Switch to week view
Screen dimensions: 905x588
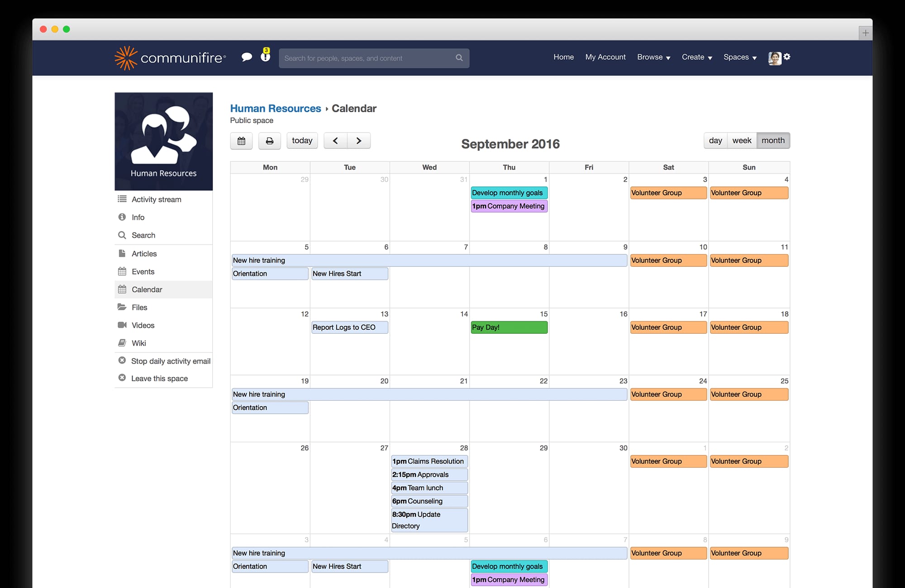pyautogui.click(x=741, y=140)
